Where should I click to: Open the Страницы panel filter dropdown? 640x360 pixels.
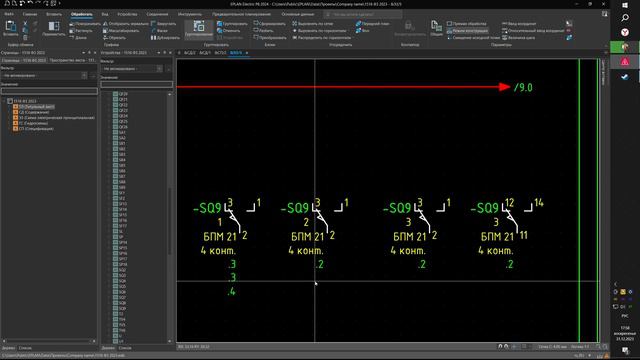84,76
